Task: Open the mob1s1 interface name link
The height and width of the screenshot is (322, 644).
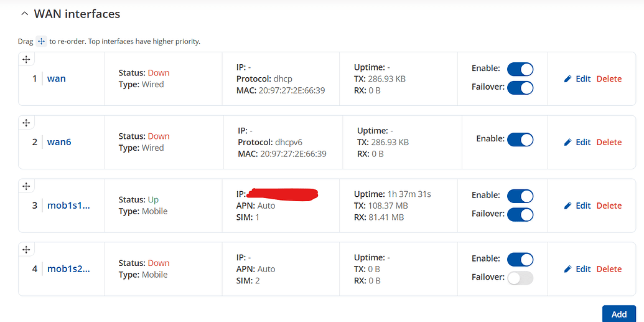Action: [x=68, y=206]
